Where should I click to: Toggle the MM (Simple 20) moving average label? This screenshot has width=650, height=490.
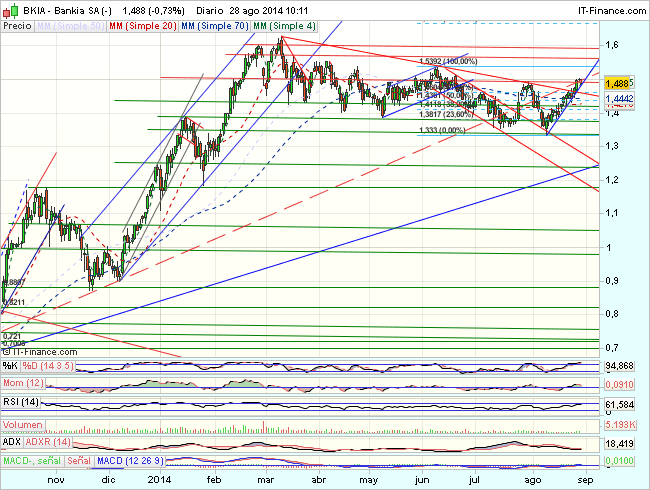[142, 26]
